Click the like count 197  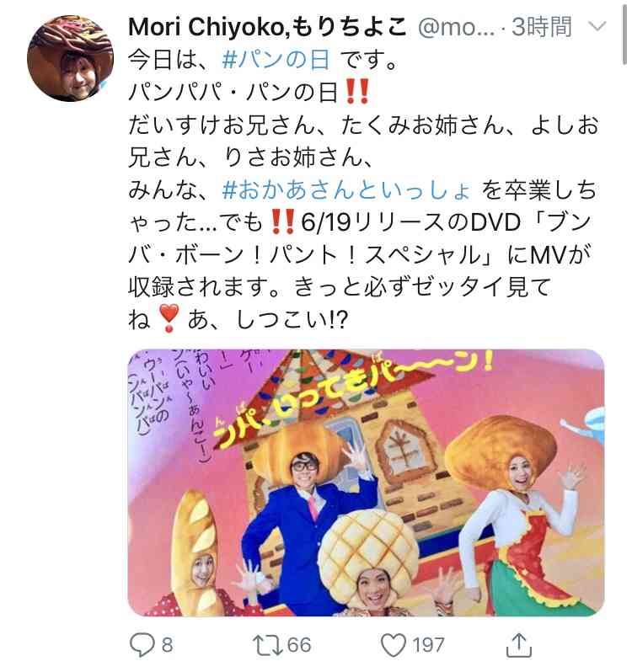pos(428,645)
